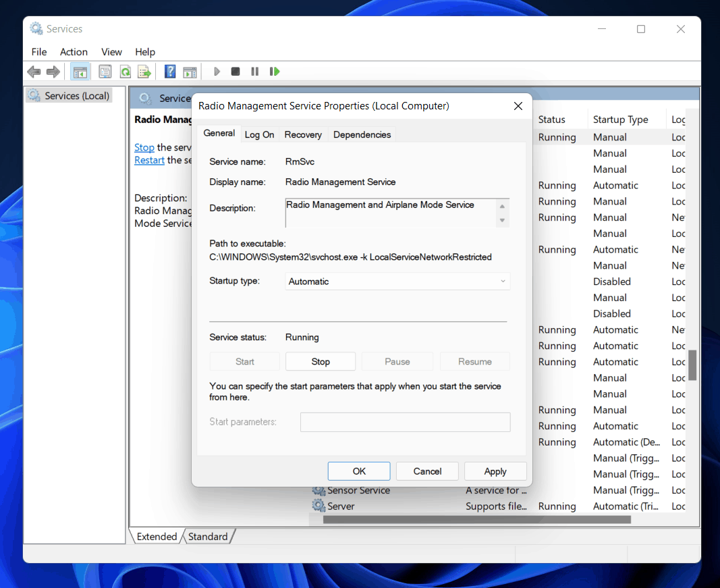Click the Restart Service toolbar icon

(x=275, y=72)
